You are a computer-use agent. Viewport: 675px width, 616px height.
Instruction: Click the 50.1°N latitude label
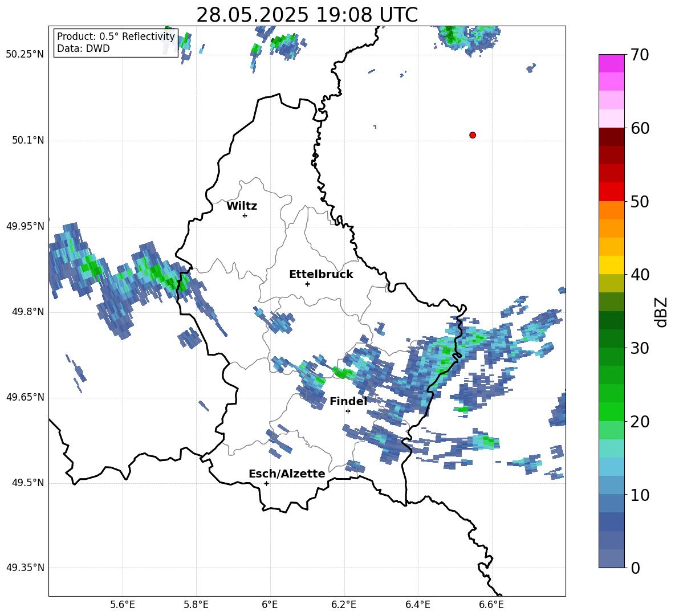29,140
